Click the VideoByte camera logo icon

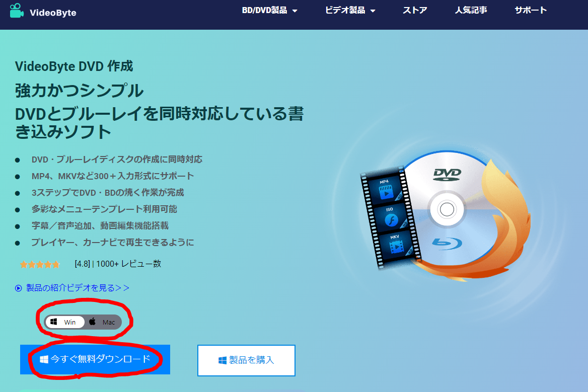(16, 11)
